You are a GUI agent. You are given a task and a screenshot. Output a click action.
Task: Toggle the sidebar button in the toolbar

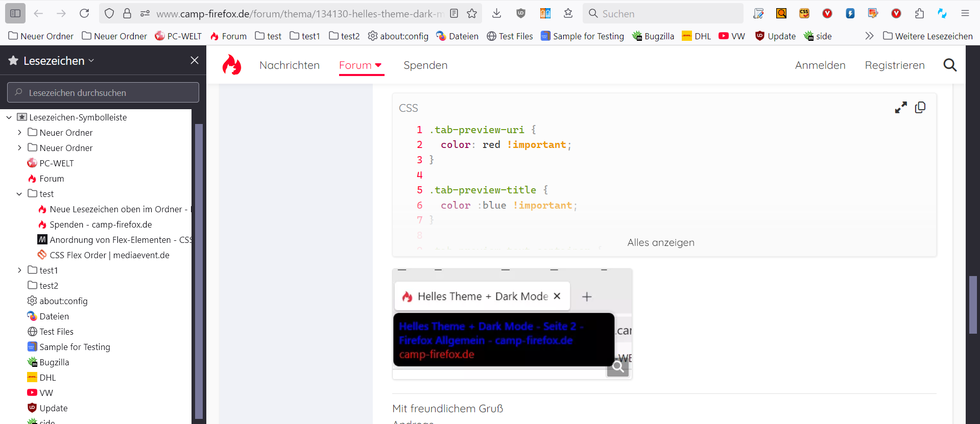pos(15,13)
